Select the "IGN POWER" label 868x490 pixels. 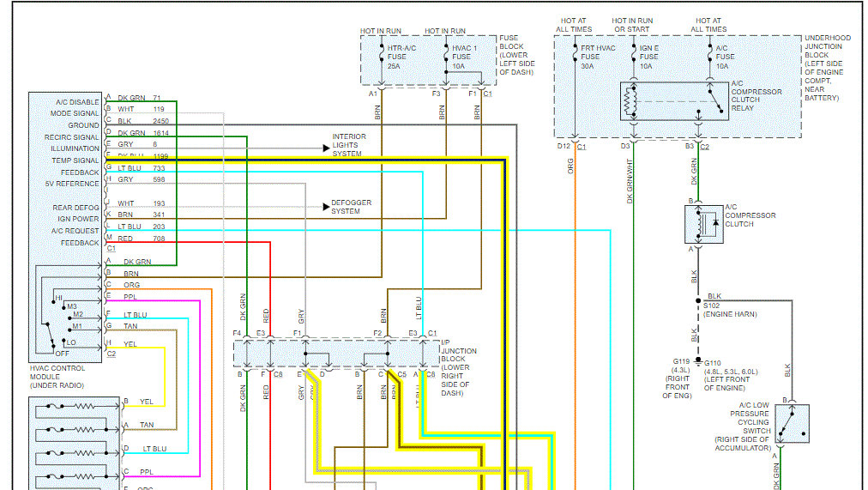point(78,219)
